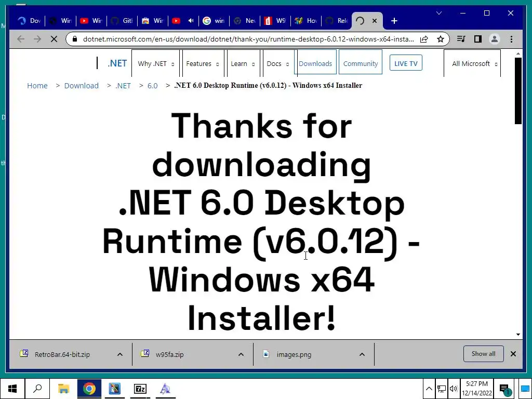Show hidden system tray icons

429,389
